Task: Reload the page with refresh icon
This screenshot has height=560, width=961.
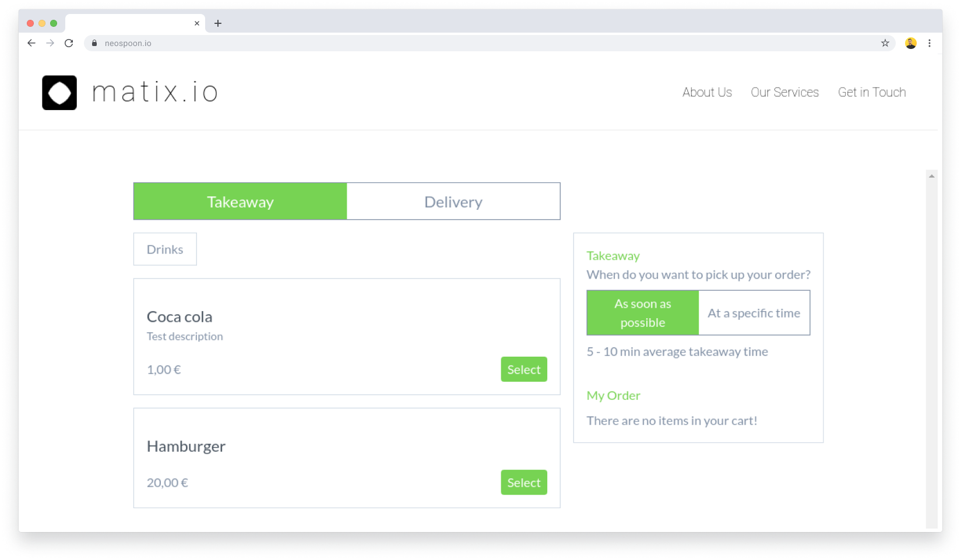Action: 69,43
